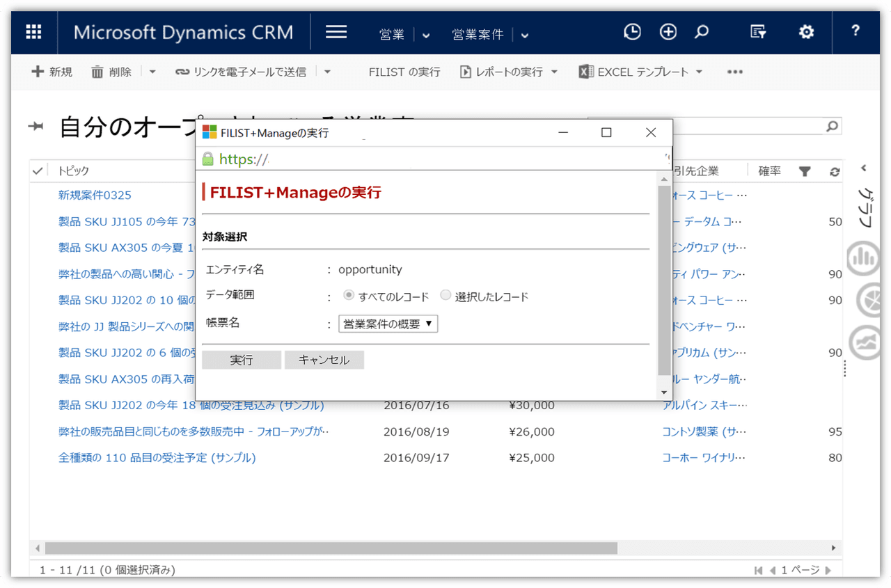Go to first page arrow
This screenshot has height=588, width=891.
[759, 571]
